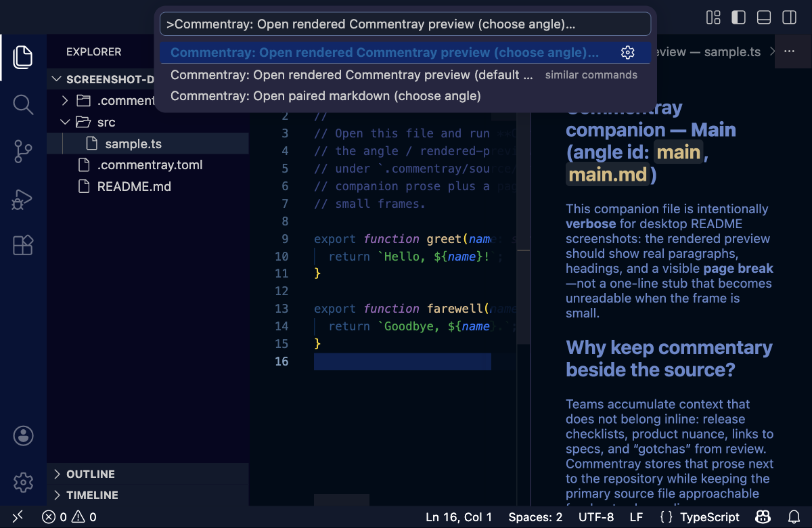Click the 'similar commands' separator label

591,75
